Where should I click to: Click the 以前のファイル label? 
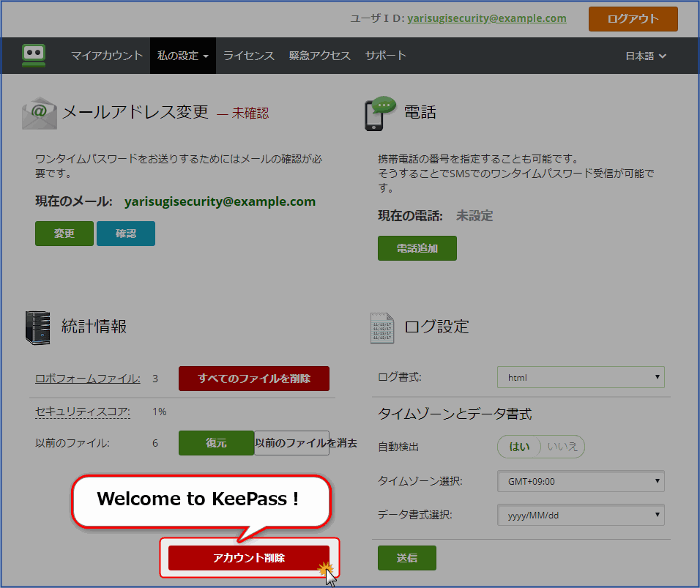tap(72, 443)
